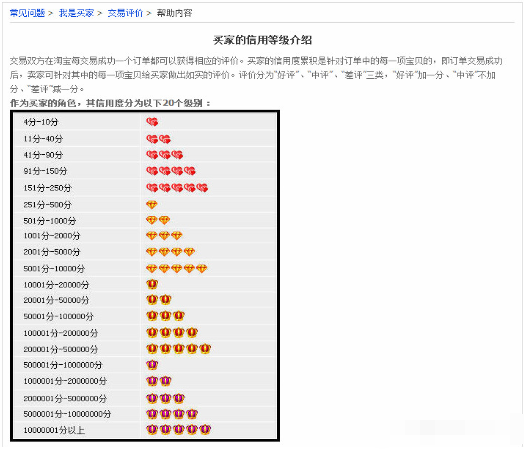Click the four hearts icon in 91分-150分 row
This screenshot has height=451, width=524.
[x=171, y=171]
